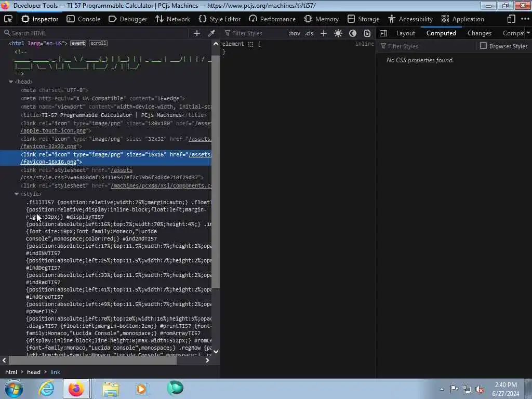Select the meta charset UTF-8 node
Screen dimensions: 532x399
coord(54,90)
